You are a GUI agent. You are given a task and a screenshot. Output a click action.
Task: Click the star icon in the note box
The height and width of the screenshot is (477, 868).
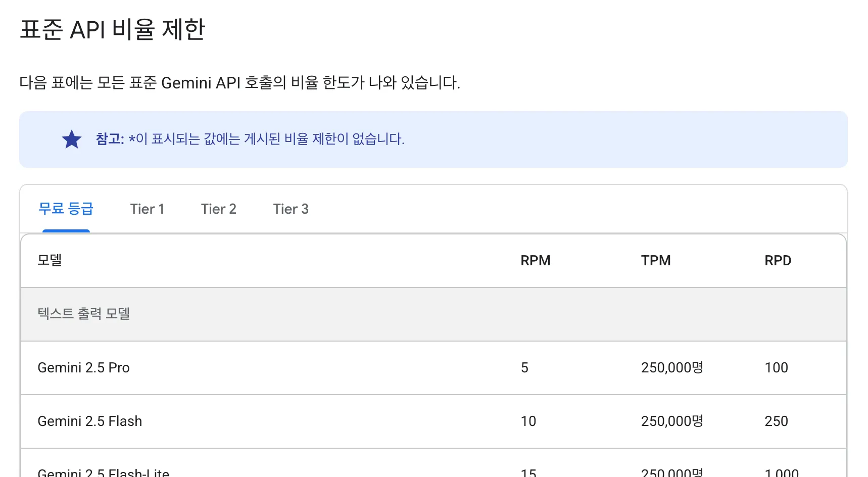pyautogui.click(x=72, y=139)
